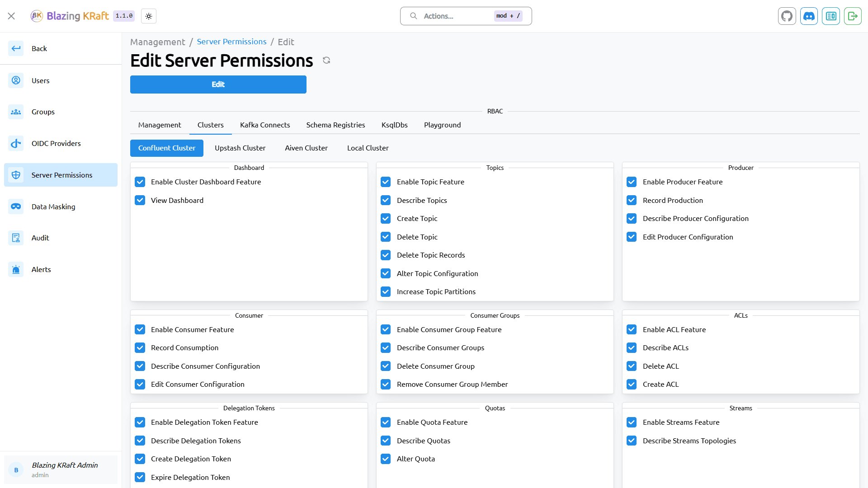Disable the Remove Consumer Group Member checkbox
868x488 pixels.
coord(386,385)
